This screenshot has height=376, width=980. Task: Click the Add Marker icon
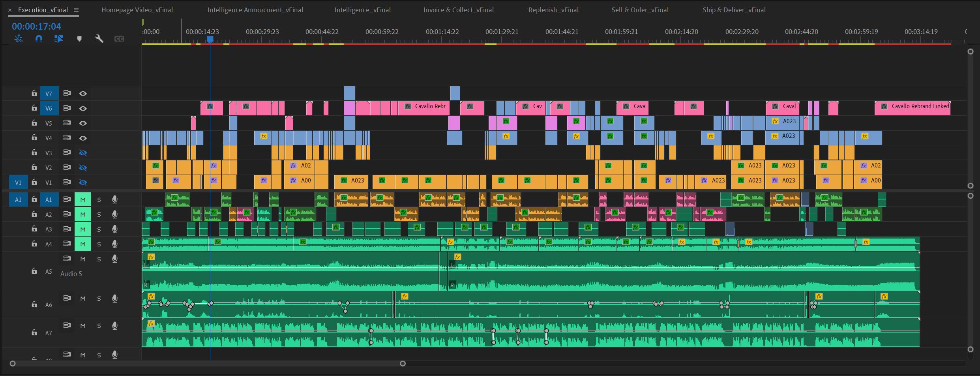tap(79, 39)
